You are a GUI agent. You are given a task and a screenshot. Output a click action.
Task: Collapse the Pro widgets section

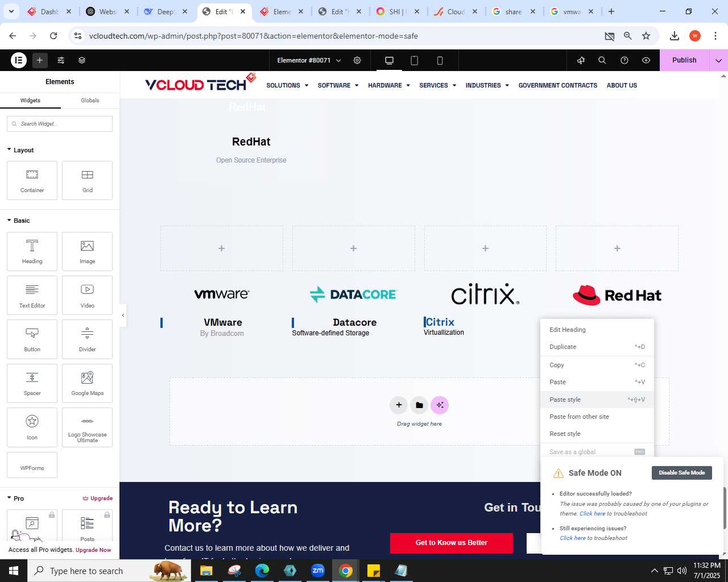click(x=15, y=498)
